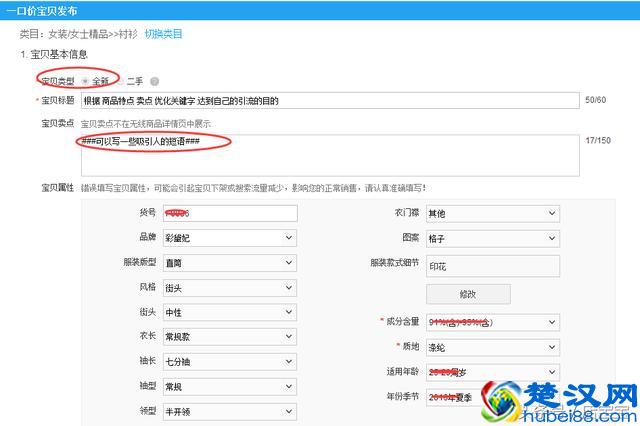Image resolution: width=640 pixels, height=426 pixels.
Task: Open the 袖型 dropdown
Action: tap(229, 386)
